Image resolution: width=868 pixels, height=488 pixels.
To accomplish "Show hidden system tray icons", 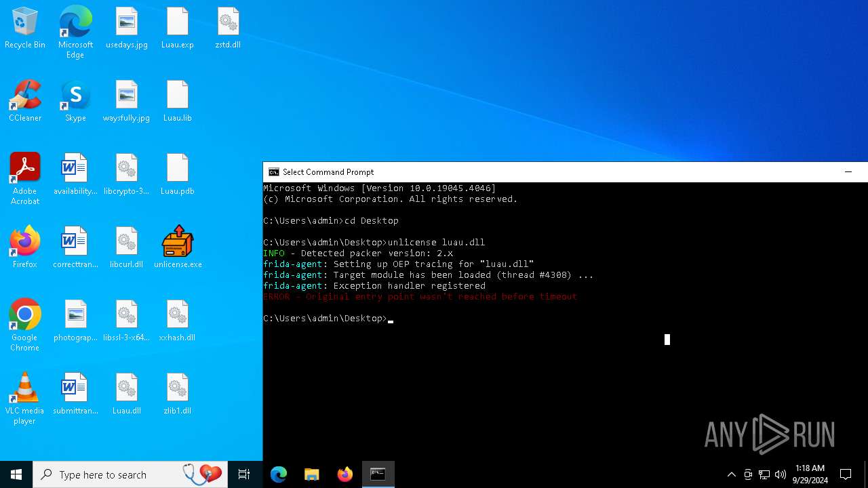I will click(731, 474).
